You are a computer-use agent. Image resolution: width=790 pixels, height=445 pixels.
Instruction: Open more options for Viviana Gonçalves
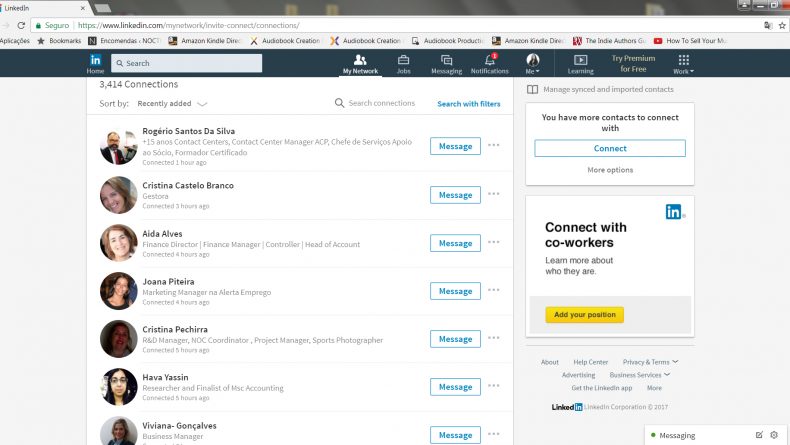coord(494,434)
